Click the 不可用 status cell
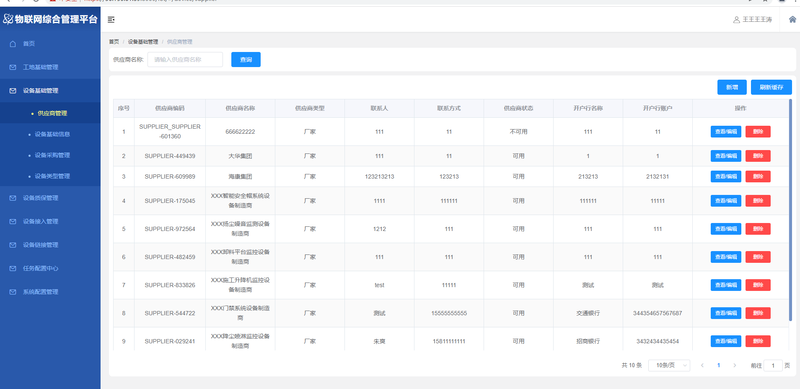800x389 pixels. click(x=518, y=132)
